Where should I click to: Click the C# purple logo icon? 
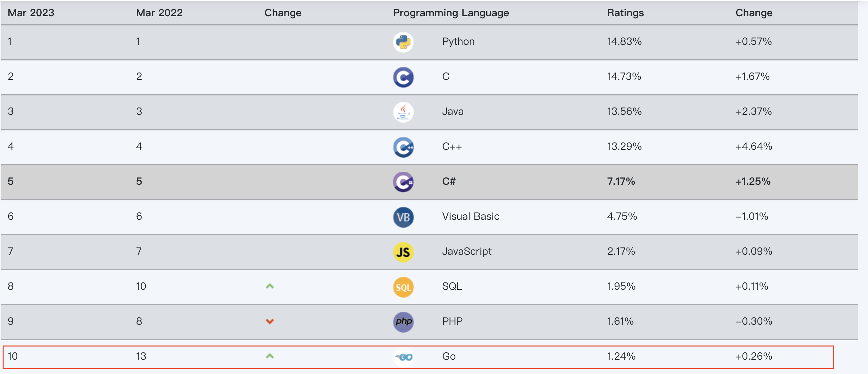[403, 182]
